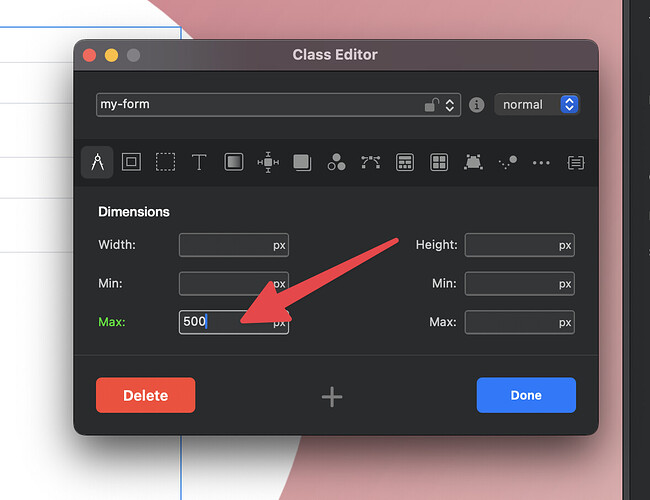
Task: Open the three circles color filters icon
Action: (x=336, y=162)
